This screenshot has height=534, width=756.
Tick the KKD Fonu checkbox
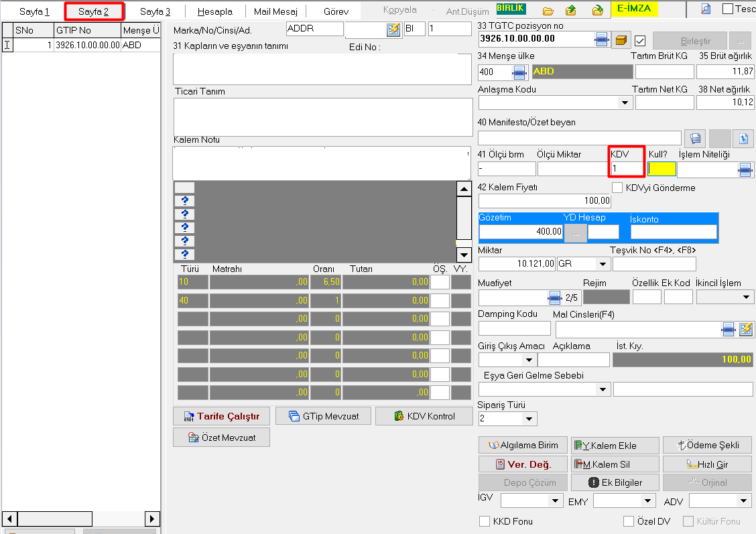(485, 521)
